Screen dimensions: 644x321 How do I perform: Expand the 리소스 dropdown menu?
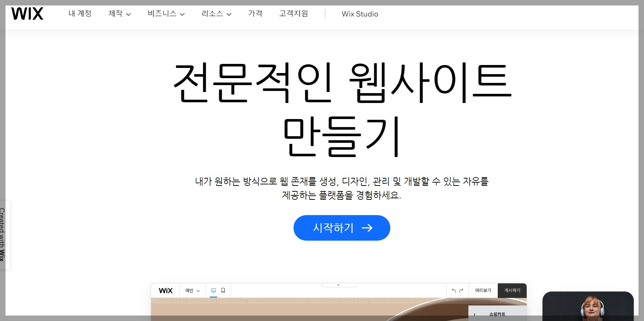[216, 14]
